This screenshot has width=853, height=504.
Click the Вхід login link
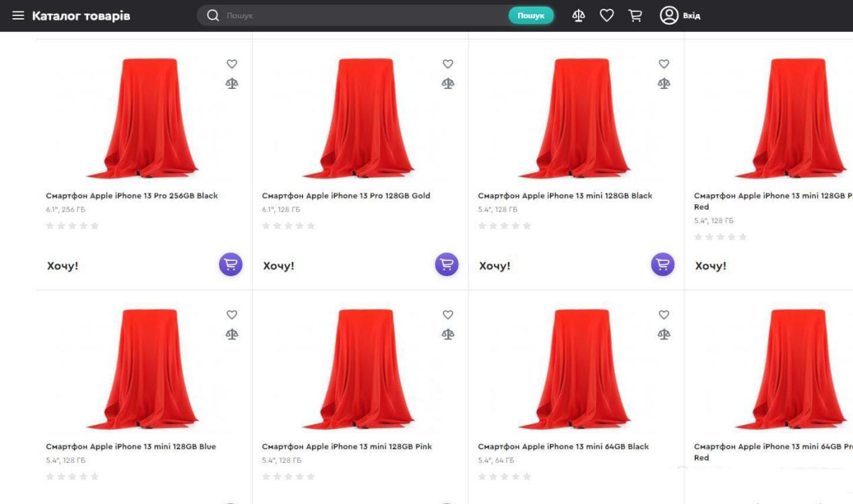click(691, 15)
